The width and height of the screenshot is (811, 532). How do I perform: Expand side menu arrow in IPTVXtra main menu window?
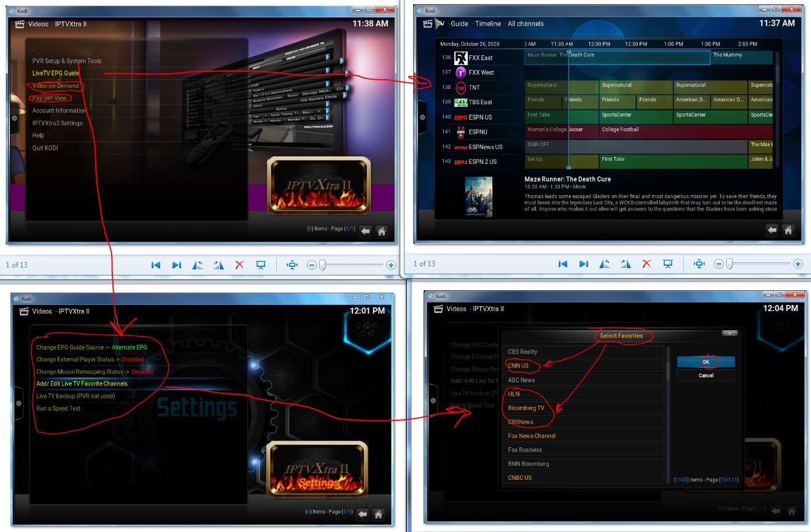(14, 118)
